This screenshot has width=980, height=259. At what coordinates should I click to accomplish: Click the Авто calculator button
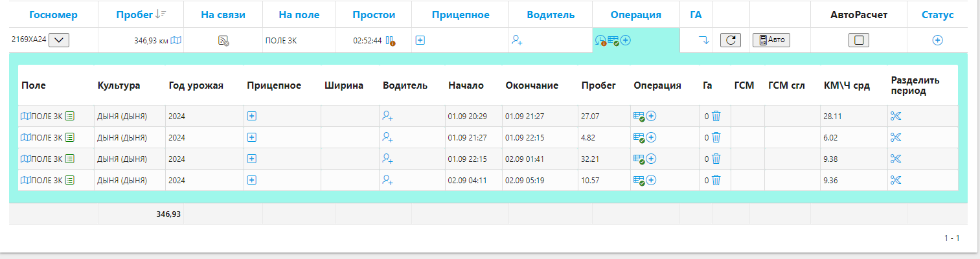771,40
